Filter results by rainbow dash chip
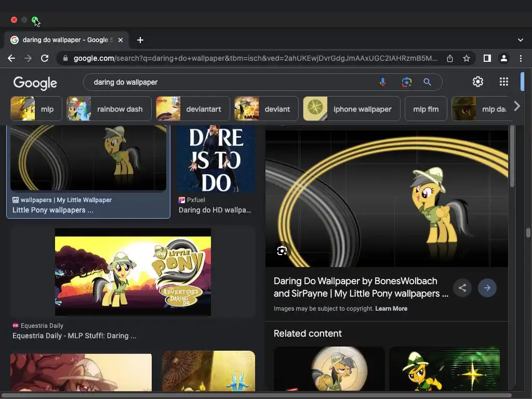 [109, 109]
